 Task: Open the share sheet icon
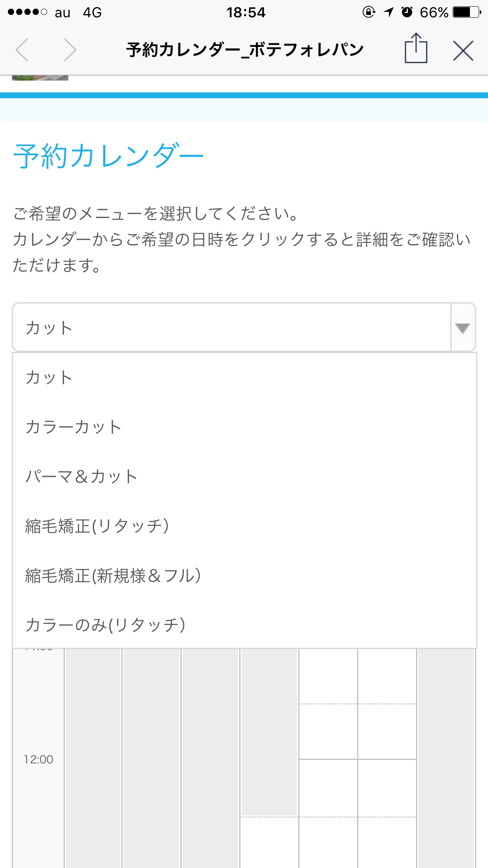(416, 49)
